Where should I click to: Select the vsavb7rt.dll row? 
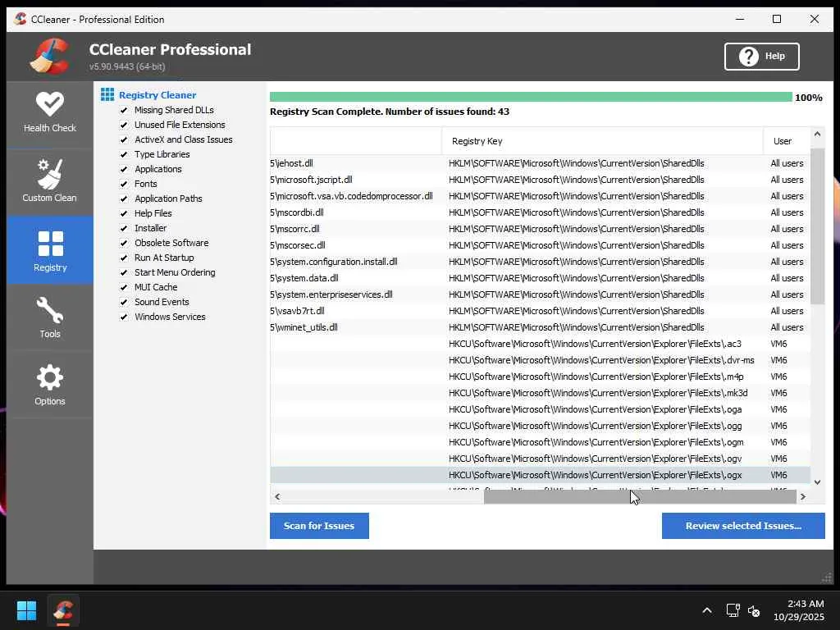[x=540, y=311]
